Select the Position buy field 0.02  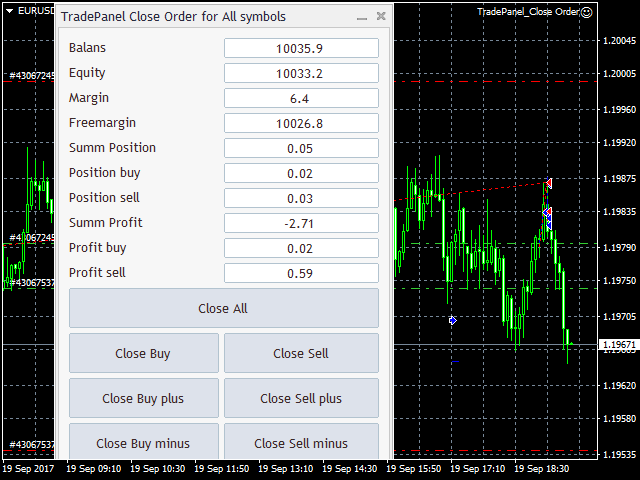click(301, 173)
